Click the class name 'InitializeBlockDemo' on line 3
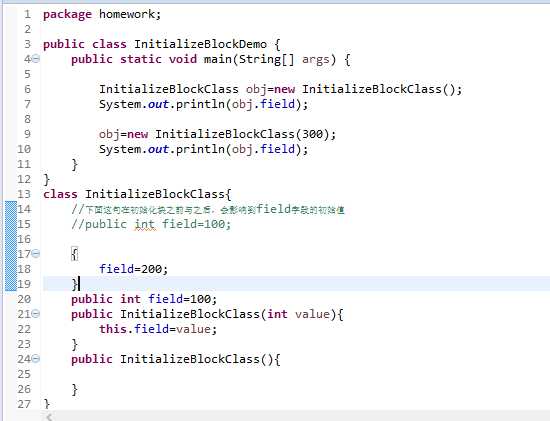 pos(200,44)
